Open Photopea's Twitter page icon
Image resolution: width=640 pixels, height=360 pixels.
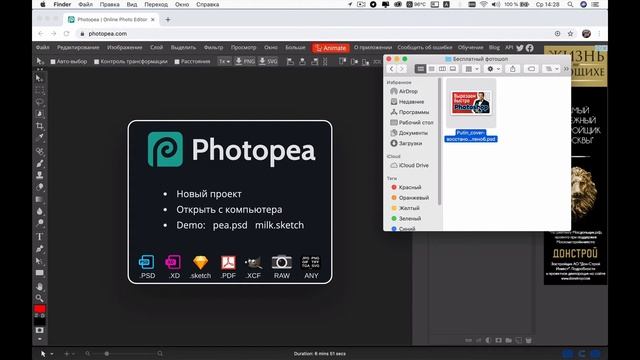[x=520, y=48]
